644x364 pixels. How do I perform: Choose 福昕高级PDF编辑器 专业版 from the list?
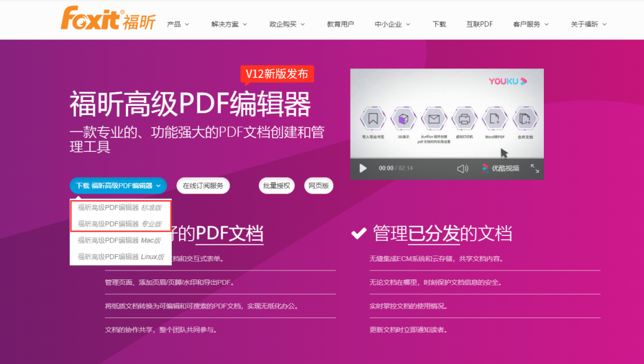coord(120,224)
